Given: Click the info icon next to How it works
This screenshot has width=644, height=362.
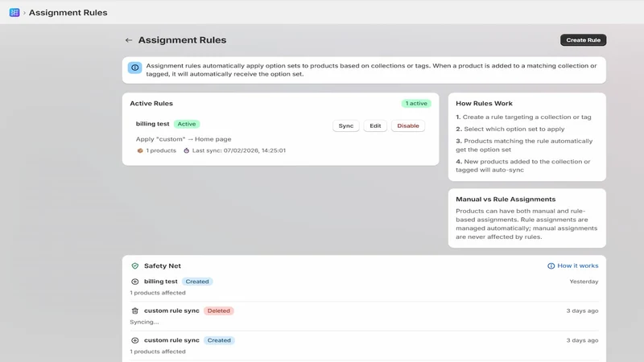Looking at the screenshot, I should pos(551,266).
